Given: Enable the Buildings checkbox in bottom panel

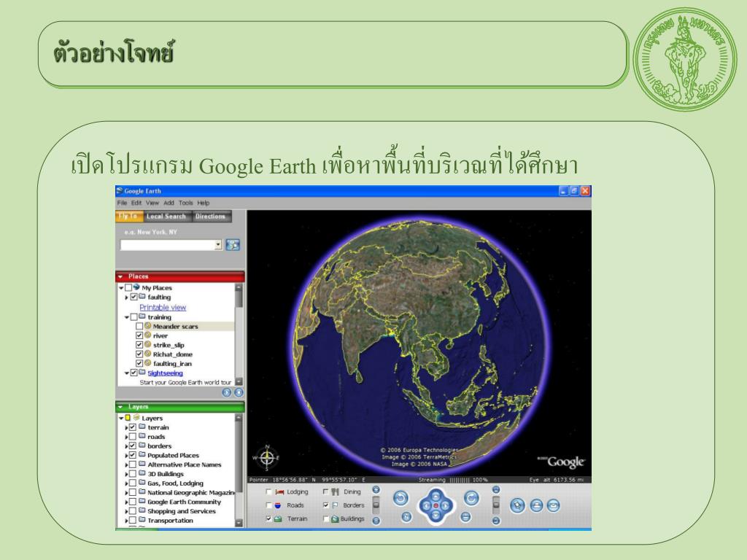Looking at the screenshot, I should click(326, 518).
